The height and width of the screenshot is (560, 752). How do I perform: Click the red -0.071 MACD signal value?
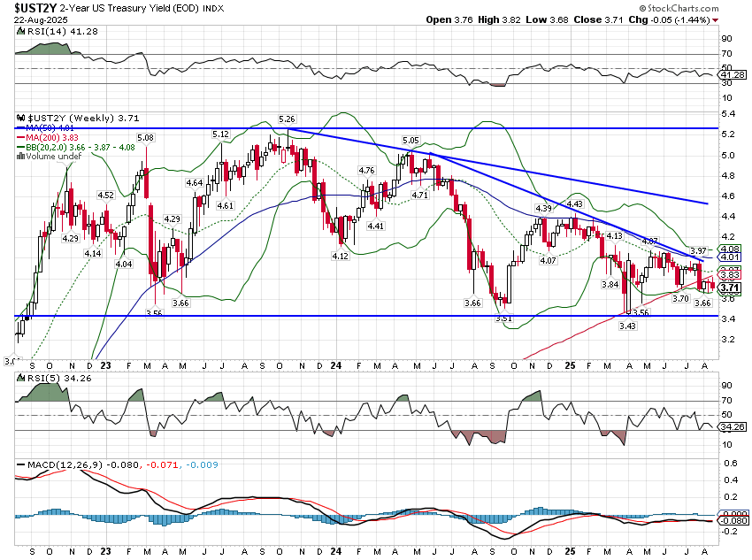[x=162, y=464]
